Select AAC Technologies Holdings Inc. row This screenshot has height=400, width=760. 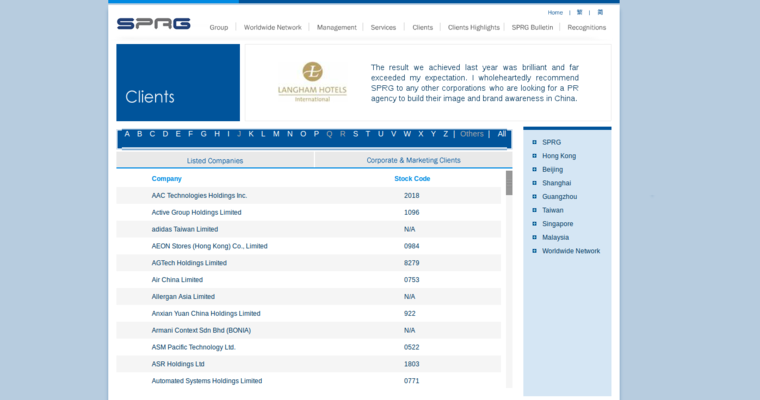point(309,195)
